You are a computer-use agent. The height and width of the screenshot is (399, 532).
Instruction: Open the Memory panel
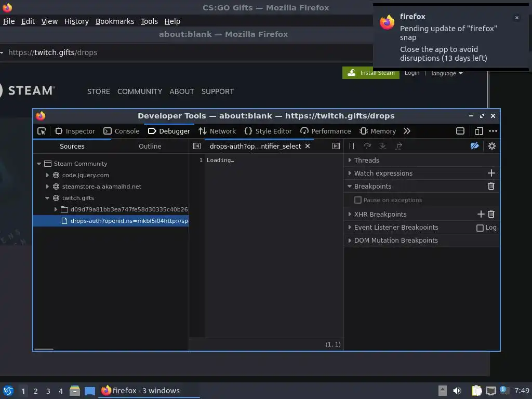coord(378,131)
